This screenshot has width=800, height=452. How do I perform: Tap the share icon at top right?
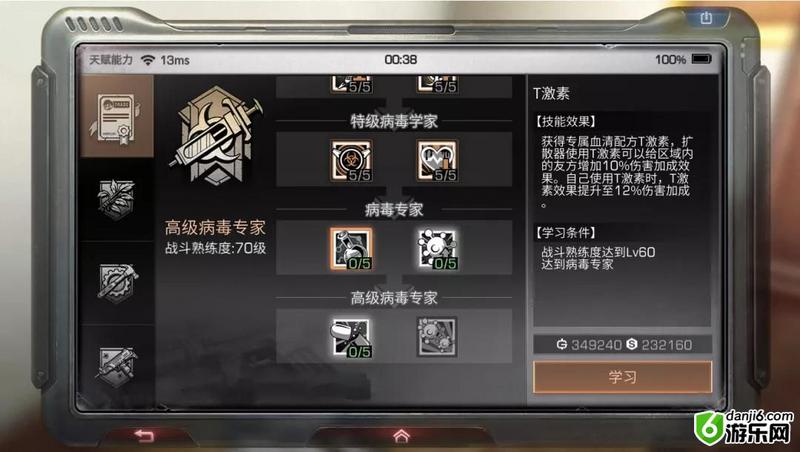click(706, 18)
